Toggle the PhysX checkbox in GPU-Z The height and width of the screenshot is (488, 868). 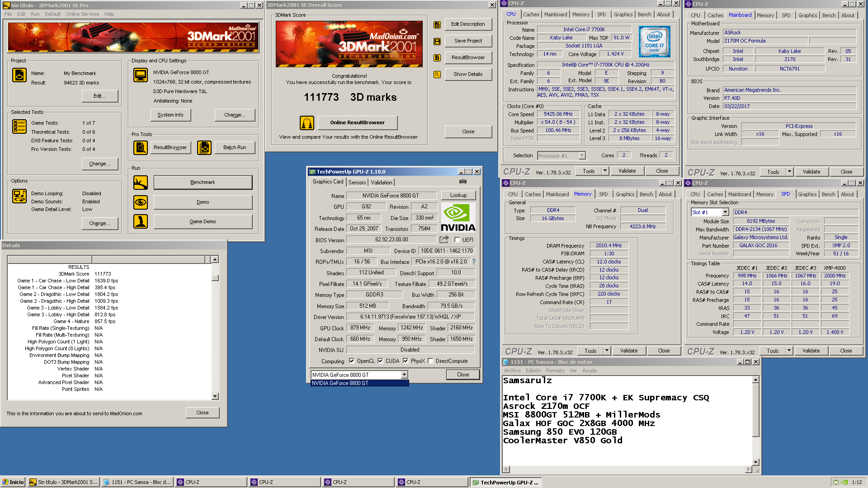[x=406, y=361]
